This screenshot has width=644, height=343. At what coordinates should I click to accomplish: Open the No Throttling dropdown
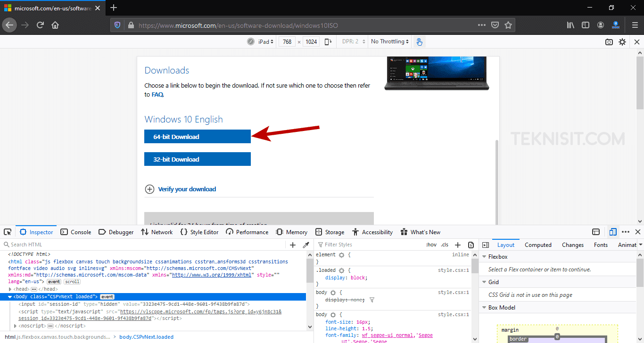tap(390, 42)
